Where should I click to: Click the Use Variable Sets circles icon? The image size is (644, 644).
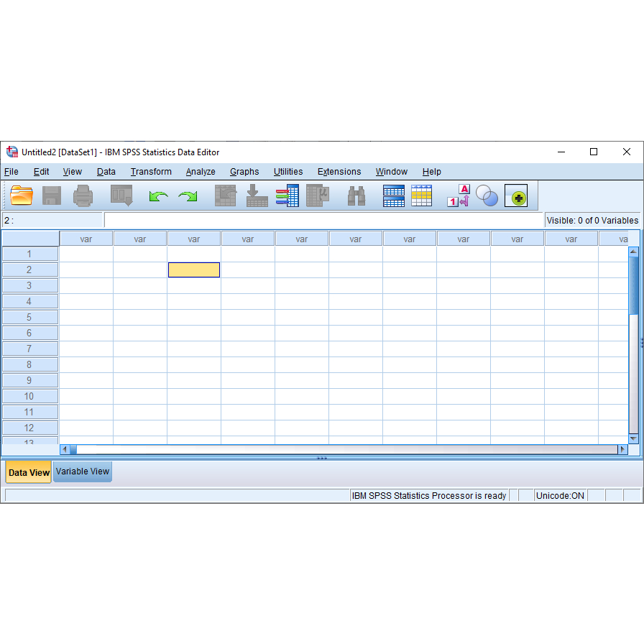click(x=487, y=195)
